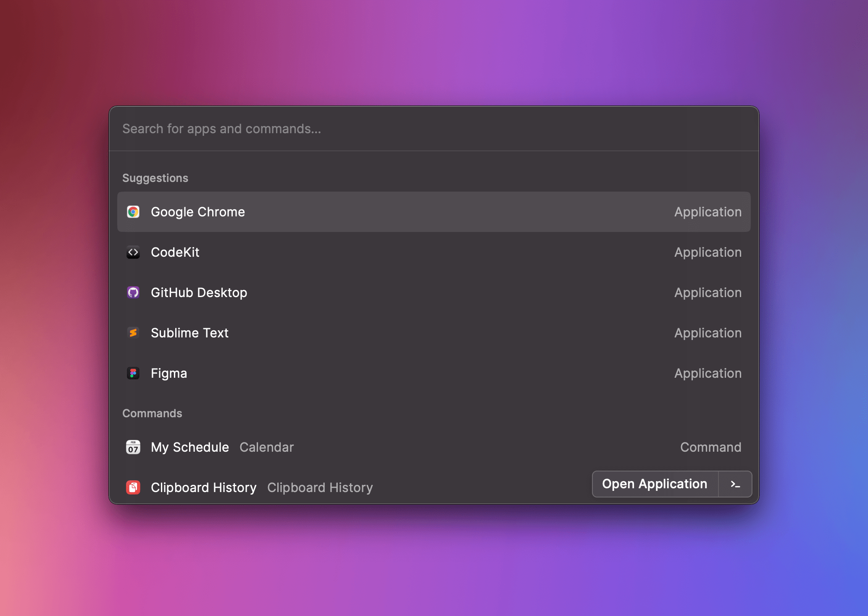Select the Google Chrome name text
This screenshot has width=868, height=616.
tap(198, 212)
